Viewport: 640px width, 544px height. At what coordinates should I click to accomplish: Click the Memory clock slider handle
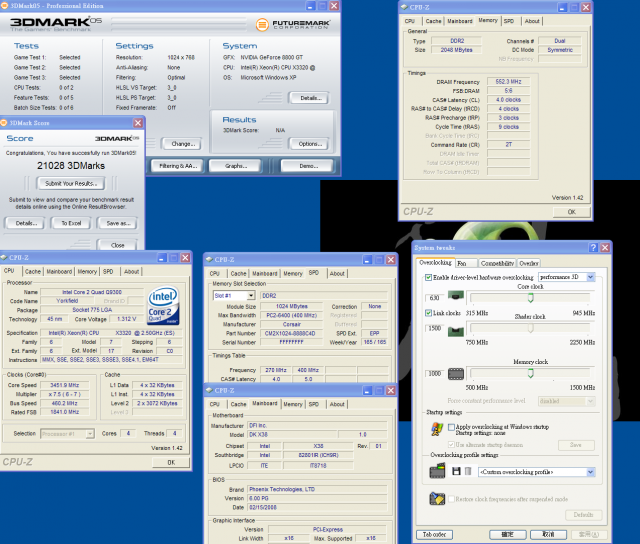[530, 373]
